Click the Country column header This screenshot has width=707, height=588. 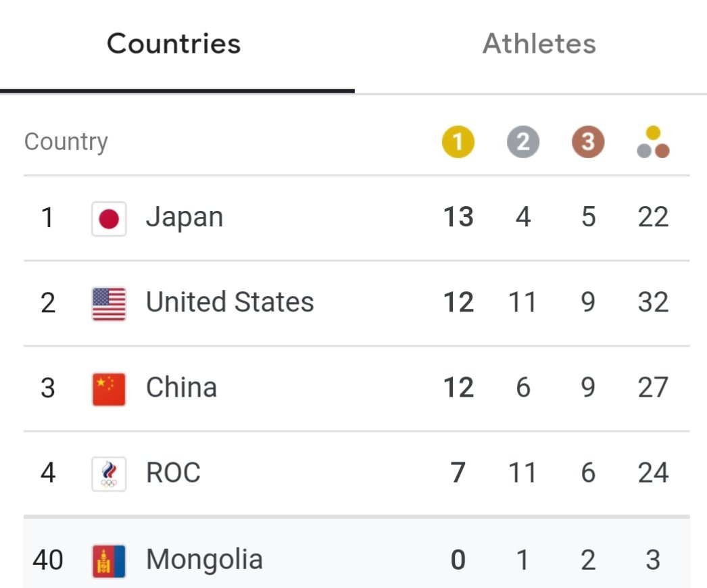[66, 143]
